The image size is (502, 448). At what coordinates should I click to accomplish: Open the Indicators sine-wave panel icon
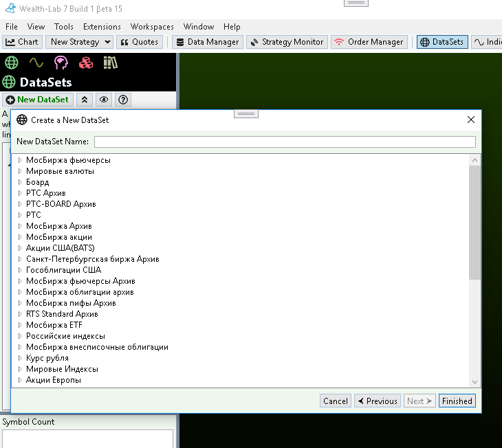tap(36, 63)
